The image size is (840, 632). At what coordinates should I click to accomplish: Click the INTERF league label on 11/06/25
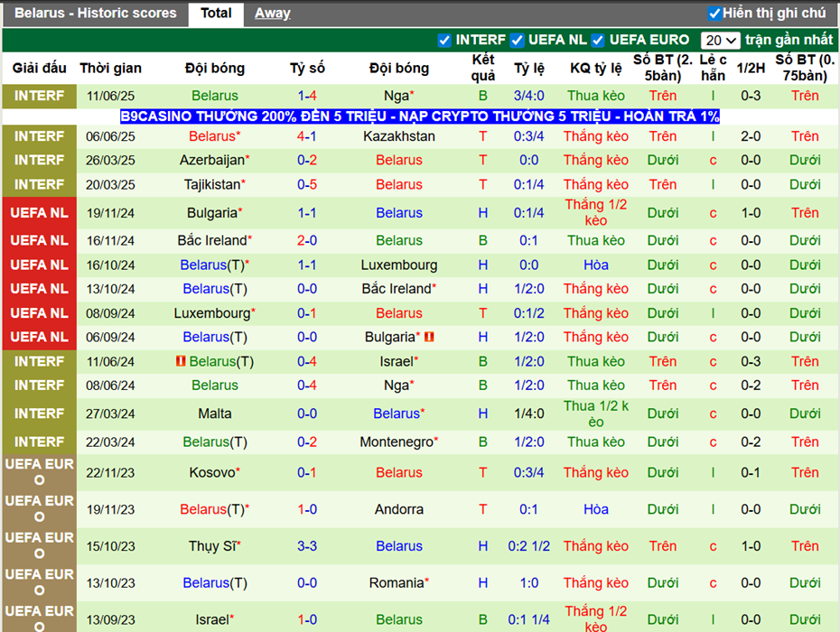tap(39, 96)
